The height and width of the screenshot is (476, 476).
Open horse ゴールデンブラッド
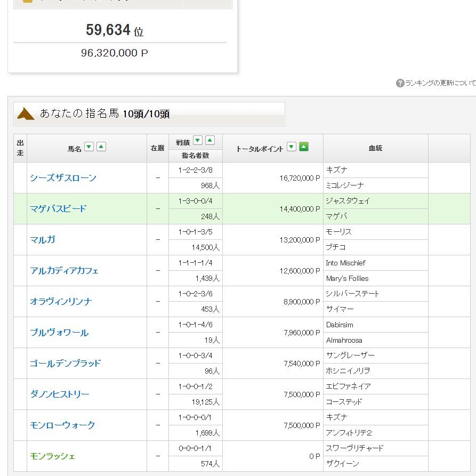tap(65, 364)
